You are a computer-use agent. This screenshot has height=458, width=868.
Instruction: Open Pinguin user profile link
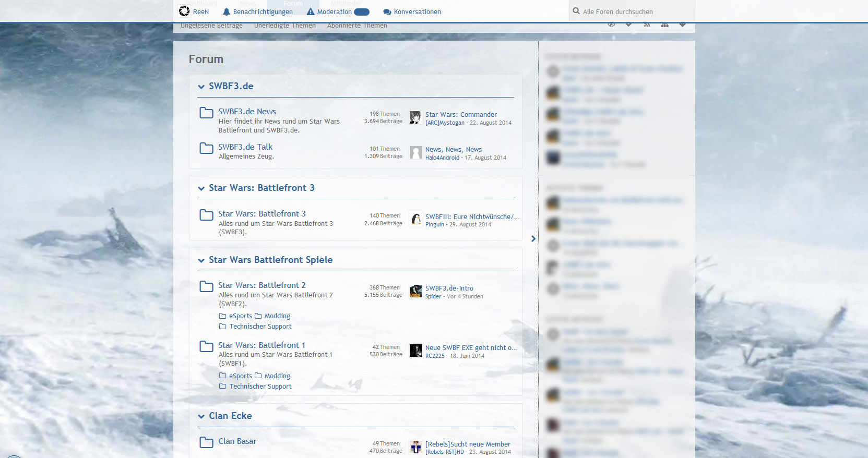point(435,225)
